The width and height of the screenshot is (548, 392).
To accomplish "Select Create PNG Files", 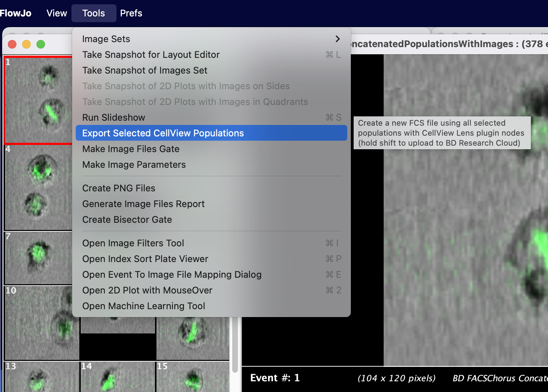I will coord(119,188).
